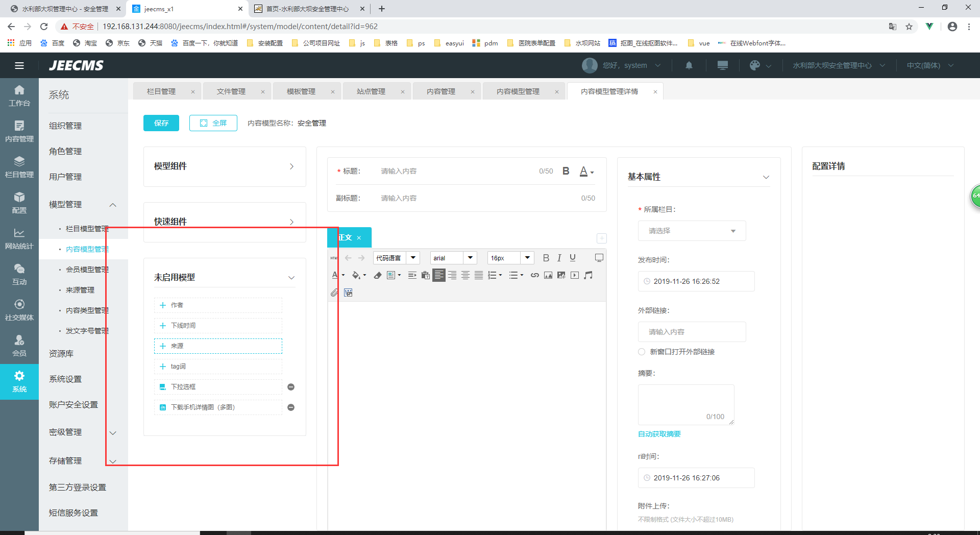Viewport: 980px width, 535px height.
Task: Click the 保存 save button
Action: click(161, 123)
